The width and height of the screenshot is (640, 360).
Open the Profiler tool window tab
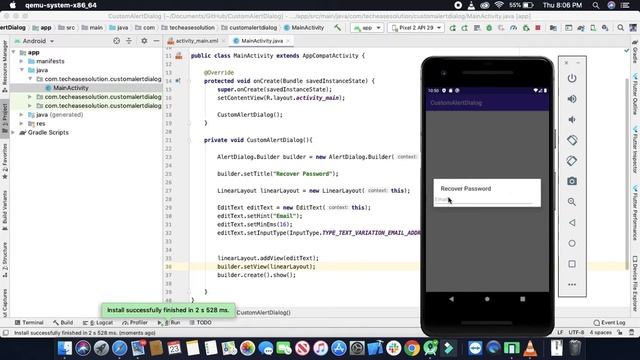(x=135, y=322)
